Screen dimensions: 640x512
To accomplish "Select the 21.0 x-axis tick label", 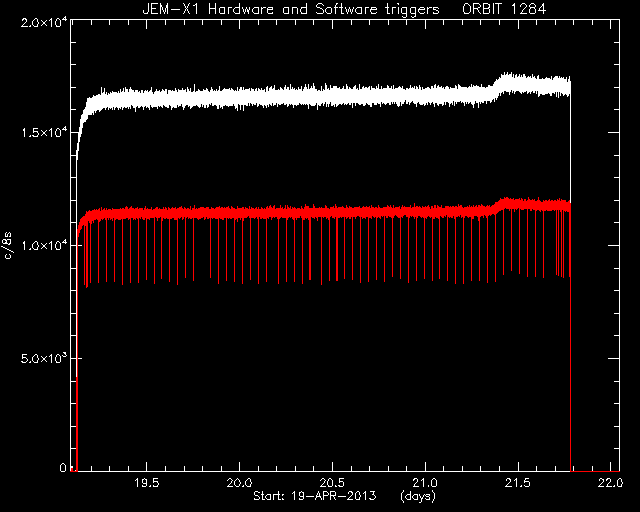I will coord(425,483).
